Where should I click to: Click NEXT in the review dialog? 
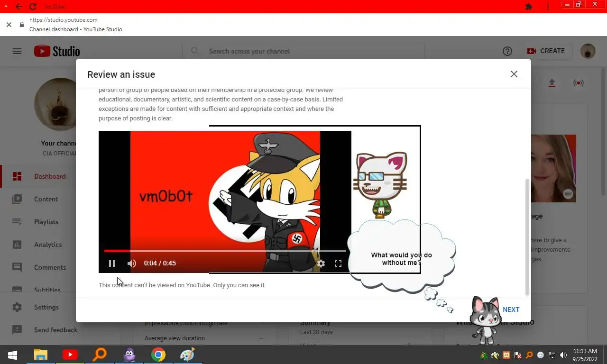coord(511,309)
